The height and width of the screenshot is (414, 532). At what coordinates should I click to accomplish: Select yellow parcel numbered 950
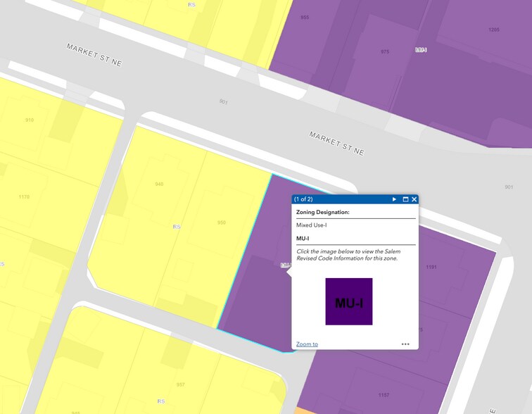point(221,222)
